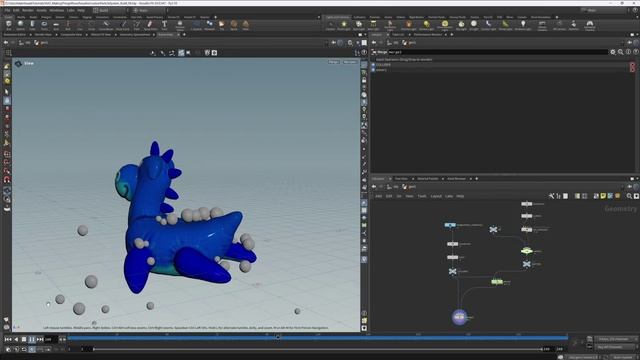640x360 pixels.
Task: Click the Grid shelf tool
Action: coord(56,25)
